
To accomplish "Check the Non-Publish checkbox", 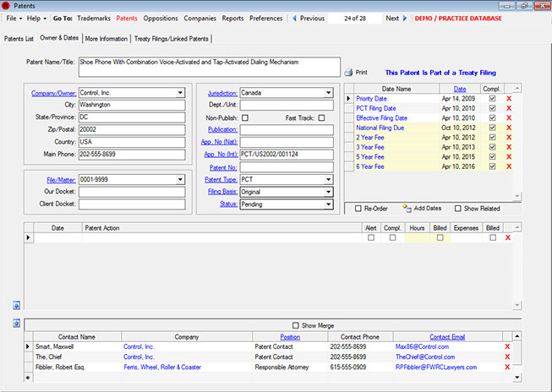I will coord(245,117).
